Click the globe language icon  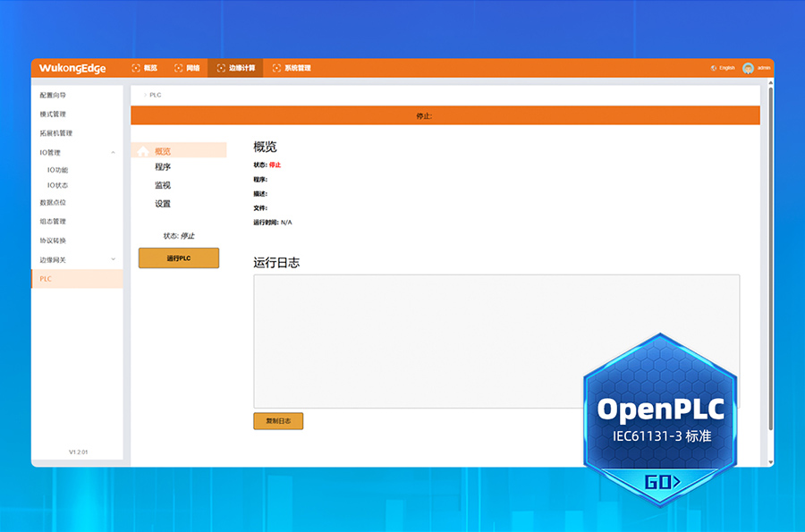point(714,68)
